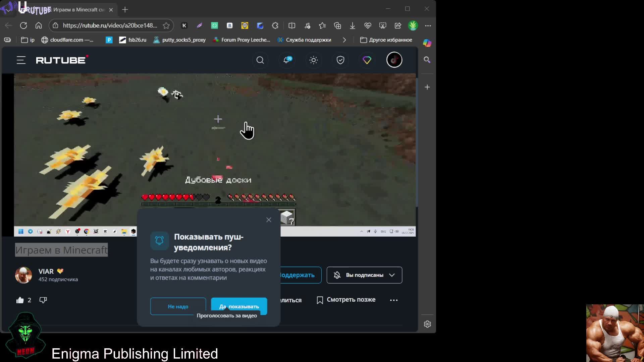Open three-dots more actions menu
This screenshot has height=362, width=644.
point(394,300)
